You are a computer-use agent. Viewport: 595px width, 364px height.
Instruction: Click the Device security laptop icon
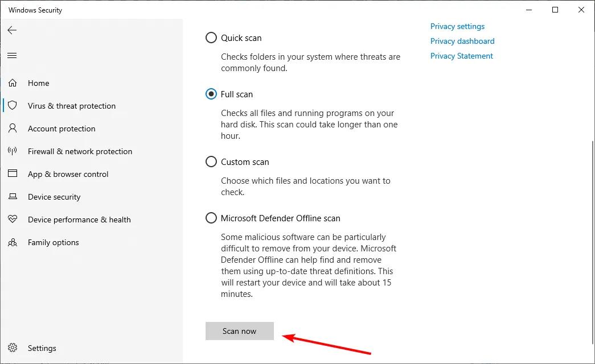pyautogui.click(x=13, y=196)
